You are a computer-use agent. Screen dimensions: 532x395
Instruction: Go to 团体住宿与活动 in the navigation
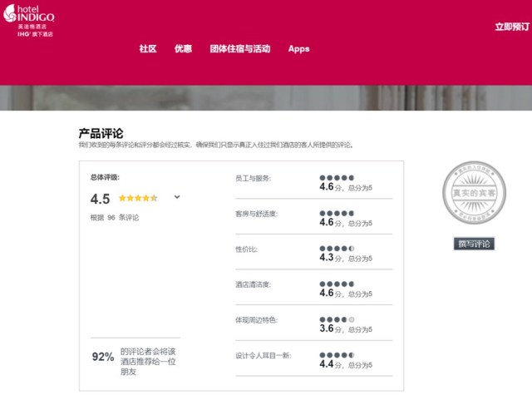coord(240,49)
